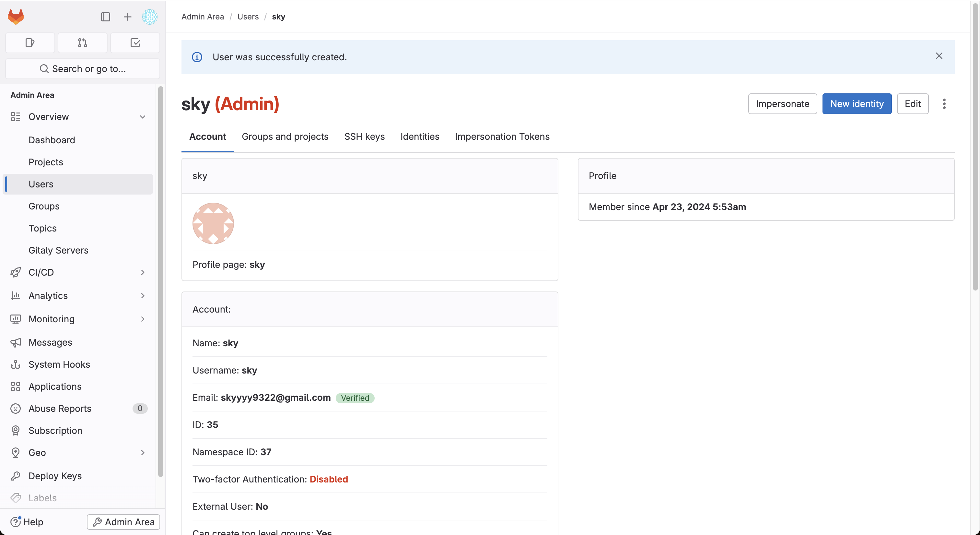Click the Search or go to field
Image resolution: width=980 pixels, height=535 pixels.
(x=83, y=69)
